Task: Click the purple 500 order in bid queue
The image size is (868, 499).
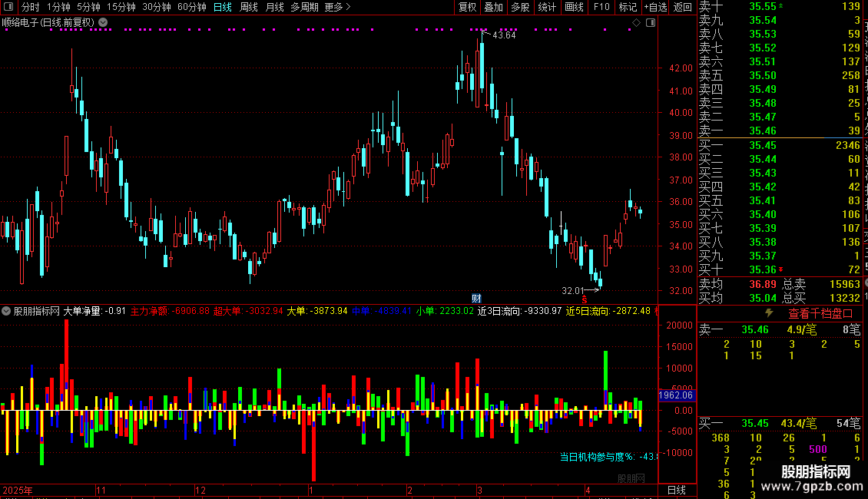Action: point(817,449)
